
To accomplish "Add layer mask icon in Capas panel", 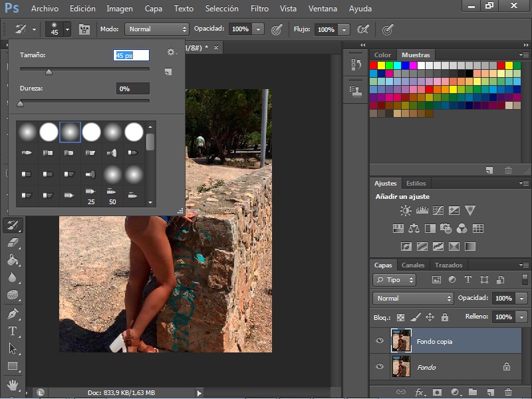I will click(x=437, y=392).
